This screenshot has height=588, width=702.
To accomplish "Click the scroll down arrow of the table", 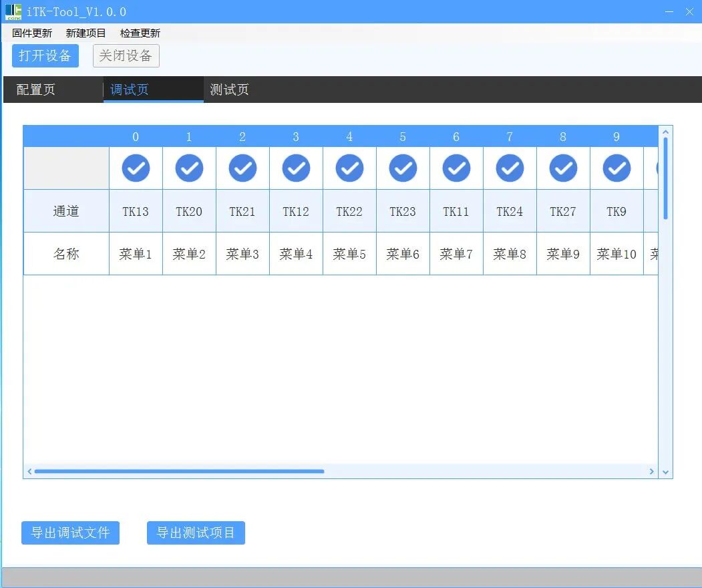I will point(666,472).
